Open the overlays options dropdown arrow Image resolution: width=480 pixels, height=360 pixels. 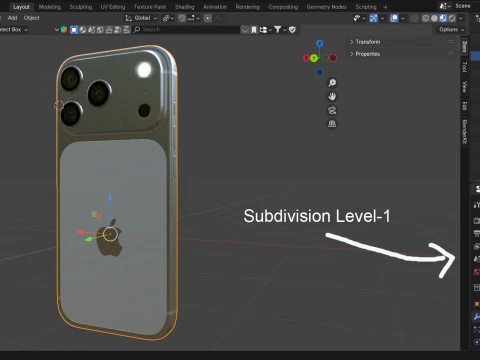pos(403,18)
